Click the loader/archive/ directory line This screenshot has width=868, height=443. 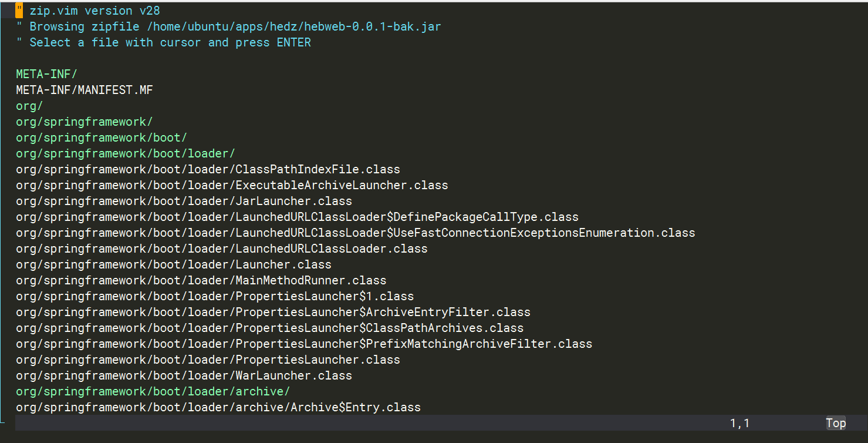click(153, 391)
